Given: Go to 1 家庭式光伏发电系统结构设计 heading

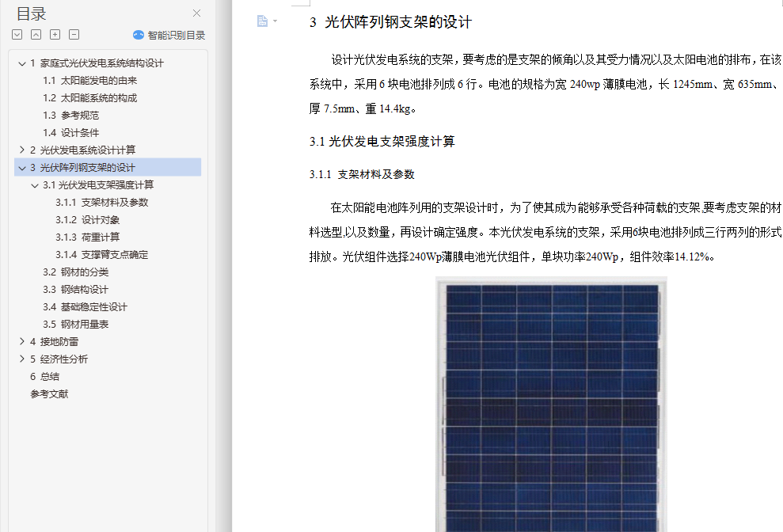Looking at the screenshot, I should [x=97, y=63].
